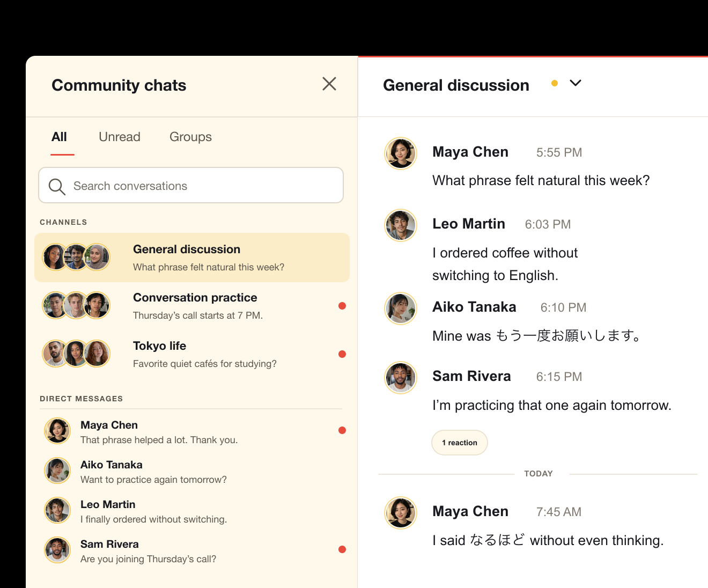This screenshot has height=588, width=708.
Task: Open the Groups tab
Action: pyautogui.click(x=190, y=137)
